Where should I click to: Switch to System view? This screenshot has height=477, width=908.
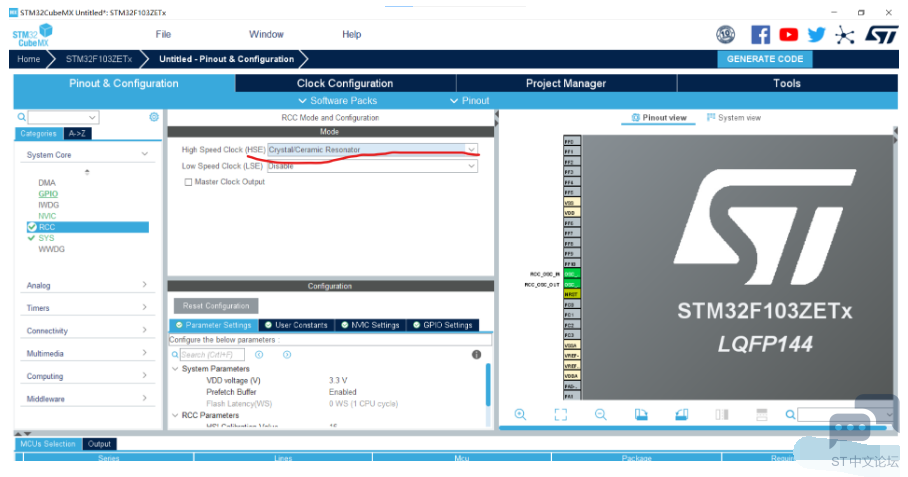(734, 118)
